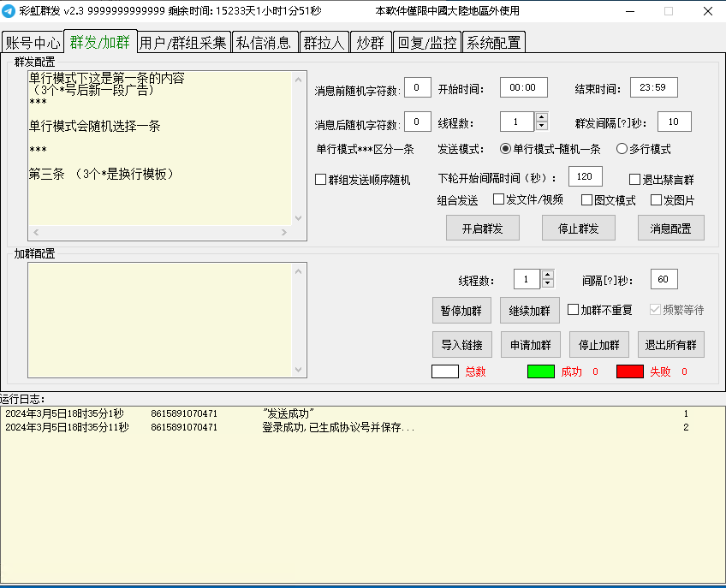This screenshot has height=588, width=726.
Task: Enable 发文件/视频 option
Action: coord(498,200)
